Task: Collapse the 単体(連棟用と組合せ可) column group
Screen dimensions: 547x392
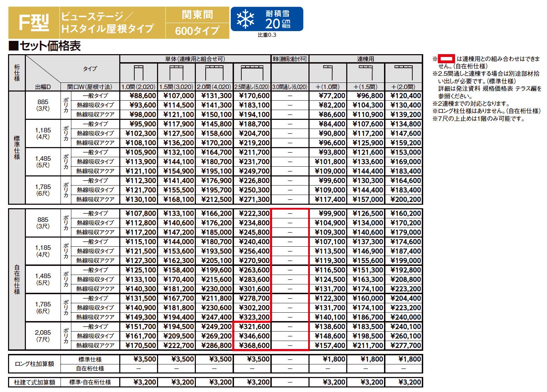Action: coord(195,58)
